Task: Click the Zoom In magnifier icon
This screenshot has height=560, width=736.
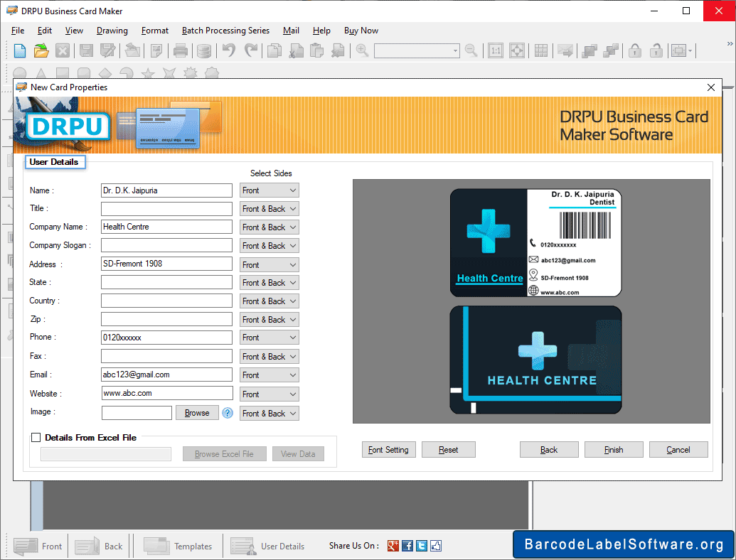Action: (x=362, y=50)
